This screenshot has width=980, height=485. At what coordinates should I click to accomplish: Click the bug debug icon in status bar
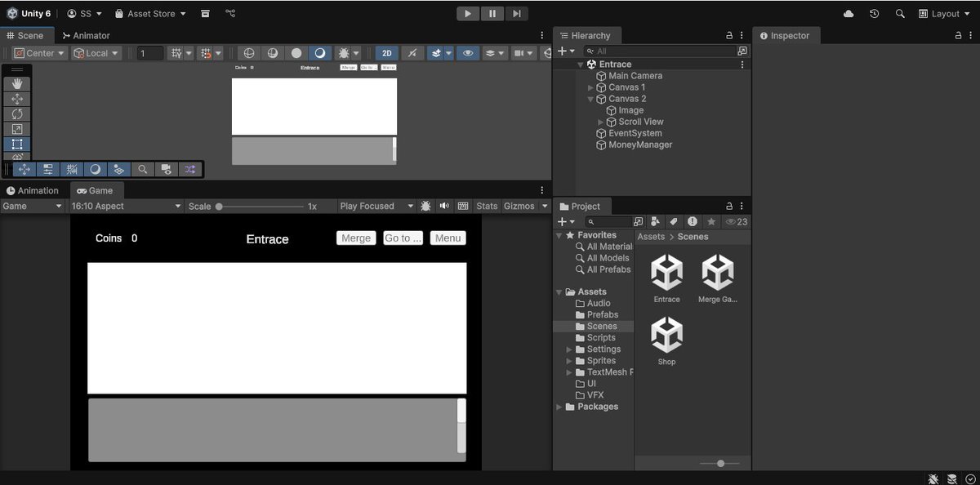point(933,478)
